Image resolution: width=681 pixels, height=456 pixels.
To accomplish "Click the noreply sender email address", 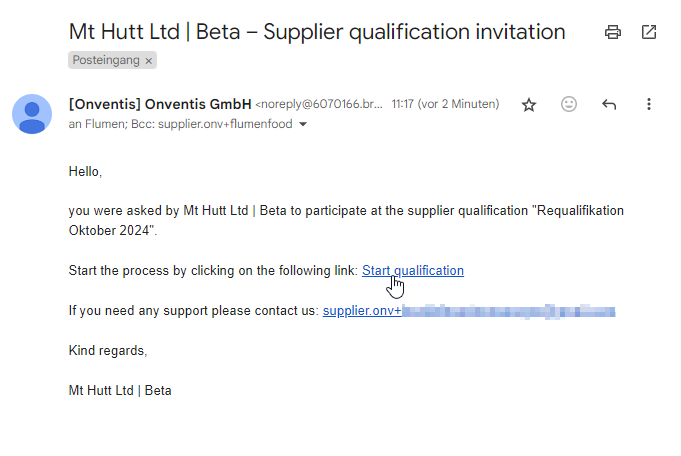I will (x=319, y=104).
